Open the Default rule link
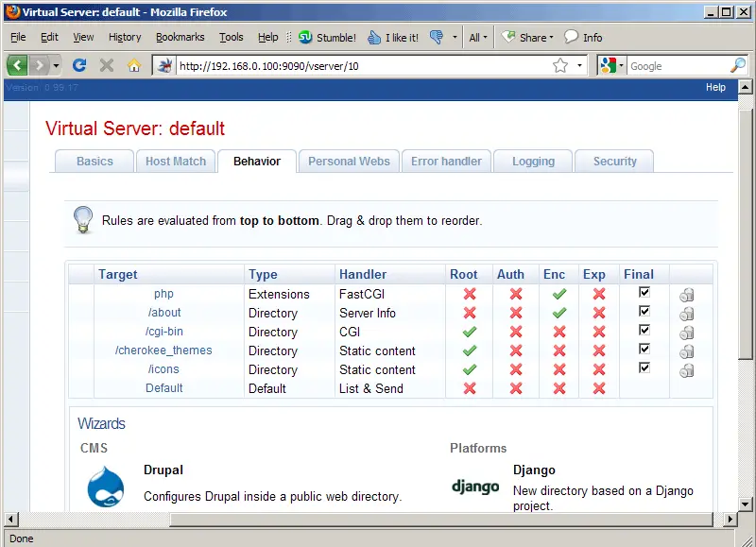 [164, 388]
